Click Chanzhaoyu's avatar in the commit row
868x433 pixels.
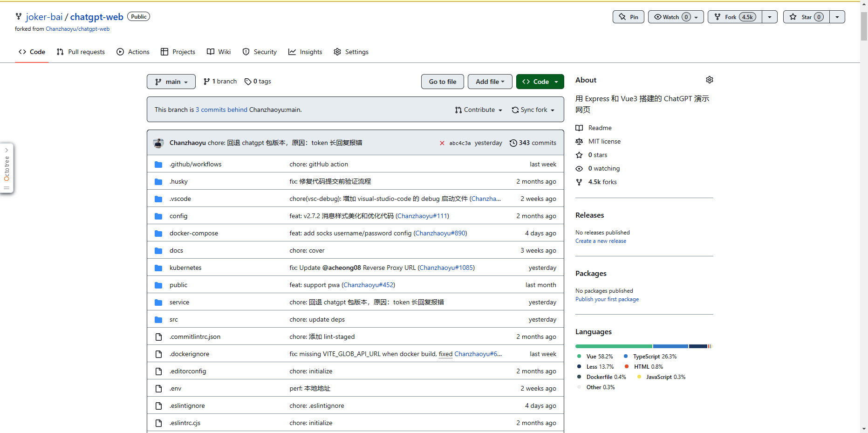click(x=158, y=143)
